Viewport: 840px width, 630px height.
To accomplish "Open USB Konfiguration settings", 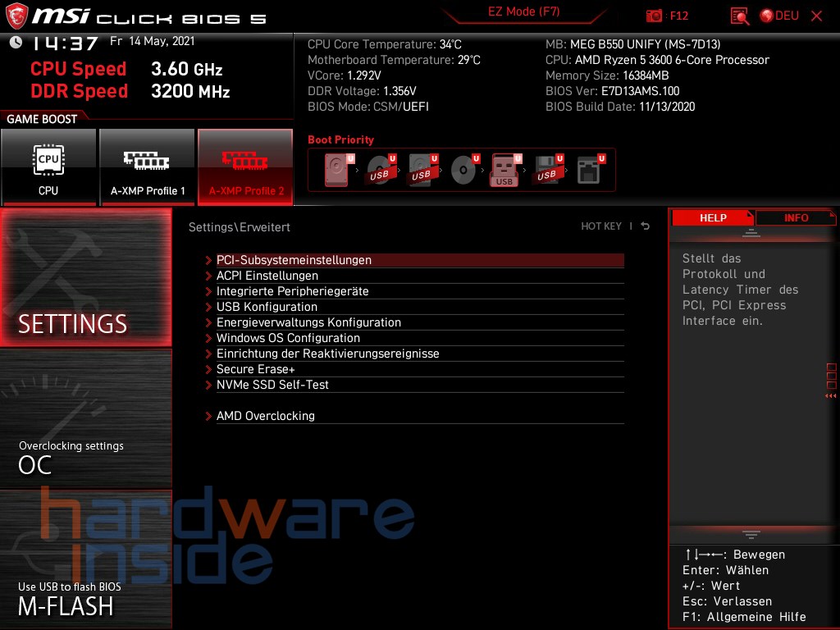I will (x=268, y=307).
